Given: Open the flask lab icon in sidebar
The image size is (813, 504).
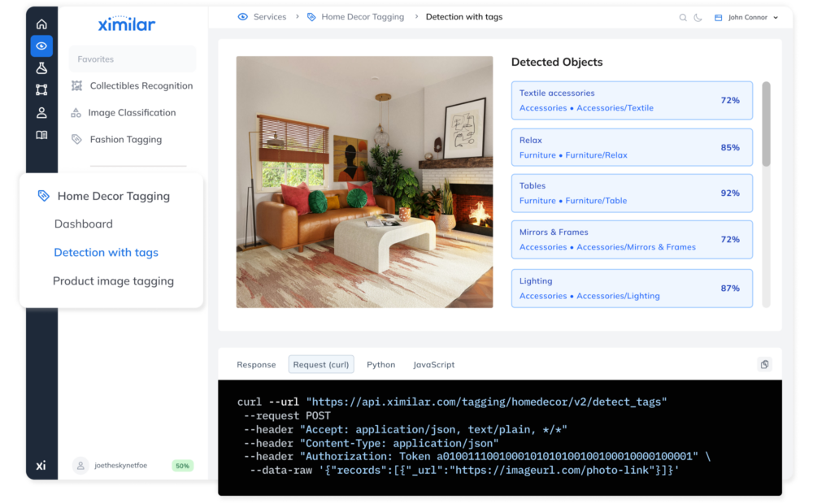Looking at the screenshot, I should point(41,68).
